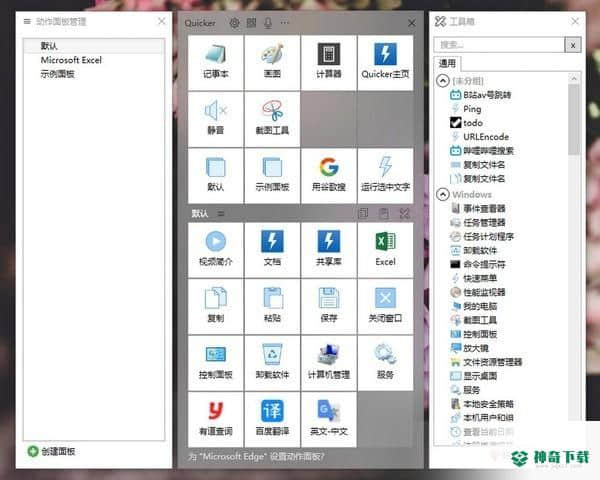Click the 关闭窗口 action

click(385, 307)
